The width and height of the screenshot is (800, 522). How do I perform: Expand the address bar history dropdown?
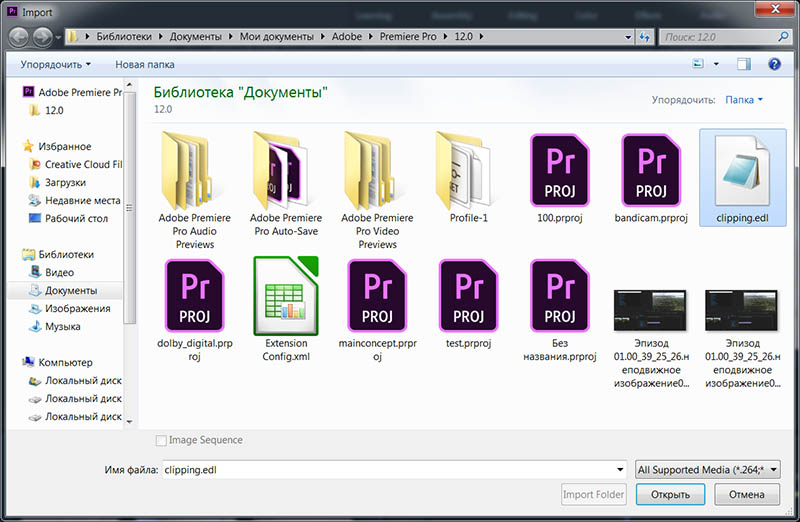(x=628, y=37)
